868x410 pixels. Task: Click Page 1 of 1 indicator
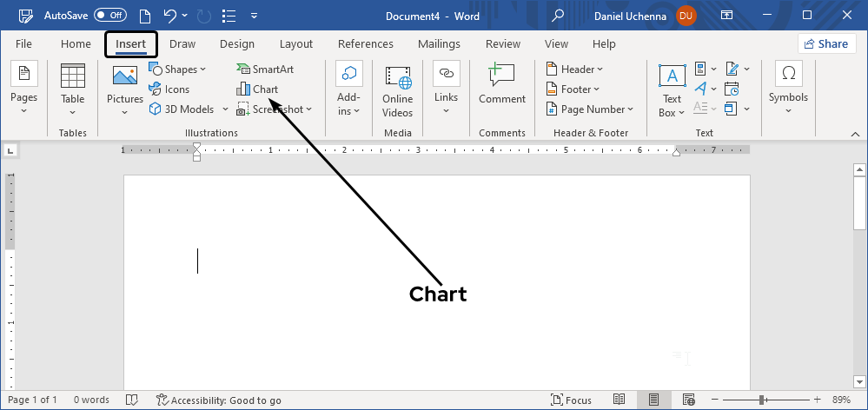[33, 400]
